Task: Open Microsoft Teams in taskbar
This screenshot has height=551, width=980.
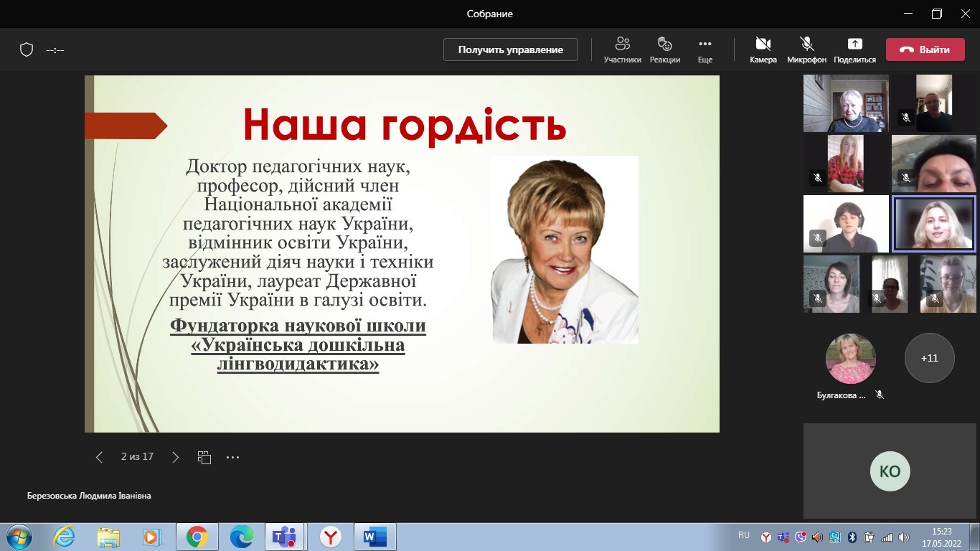Action: (x=285, y=536)
